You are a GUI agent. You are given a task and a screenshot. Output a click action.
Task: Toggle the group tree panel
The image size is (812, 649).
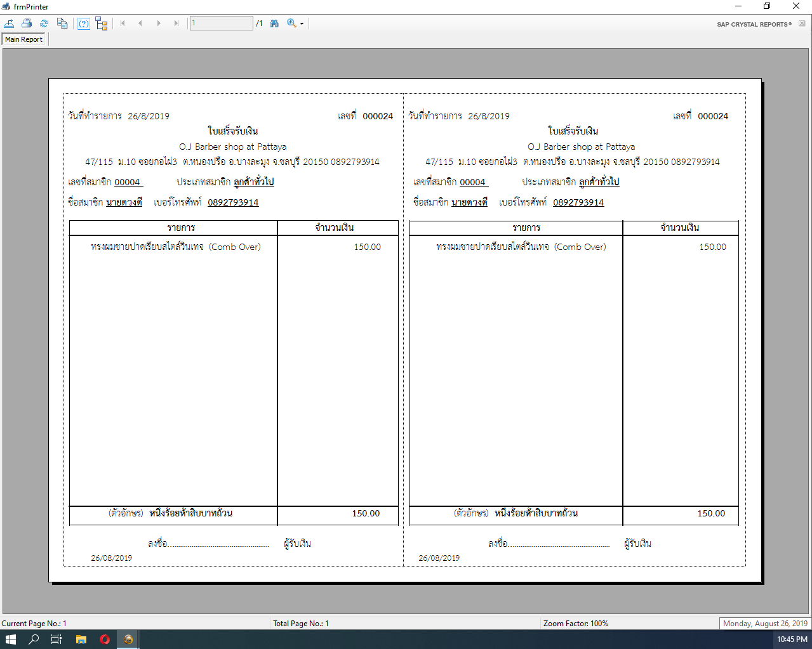[102, 23]
